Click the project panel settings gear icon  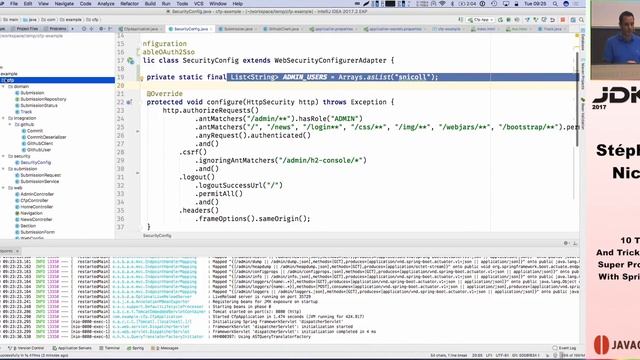pos(101,29)
